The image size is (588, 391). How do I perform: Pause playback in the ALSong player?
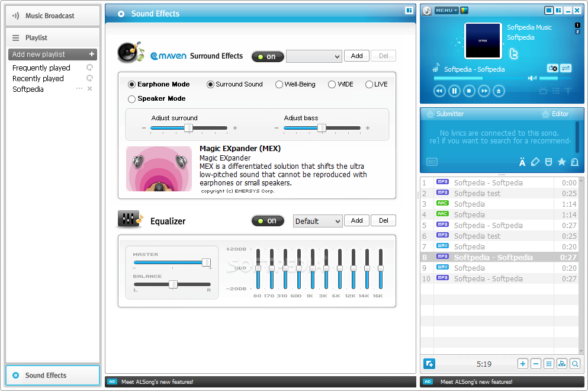(454, 91)
